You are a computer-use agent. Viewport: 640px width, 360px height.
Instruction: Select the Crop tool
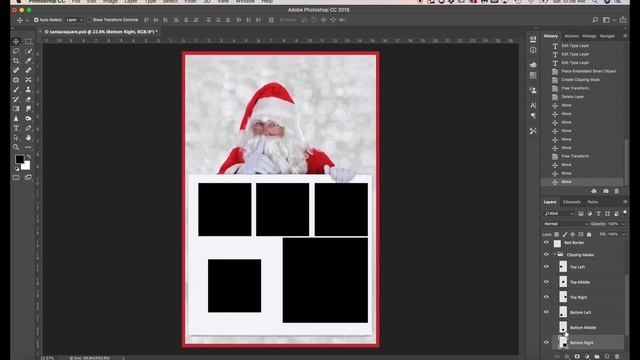[x=16, y=61]
